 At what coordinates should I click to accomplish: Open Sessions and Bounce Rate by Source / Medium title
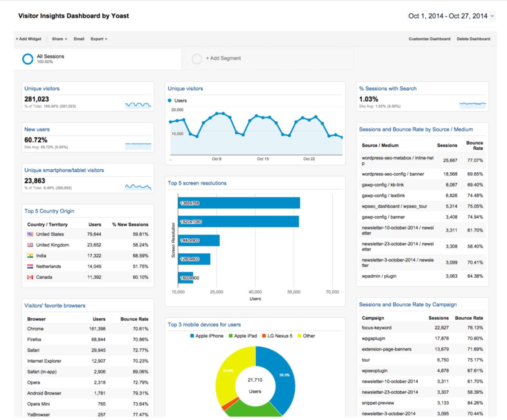click(416, 129)
